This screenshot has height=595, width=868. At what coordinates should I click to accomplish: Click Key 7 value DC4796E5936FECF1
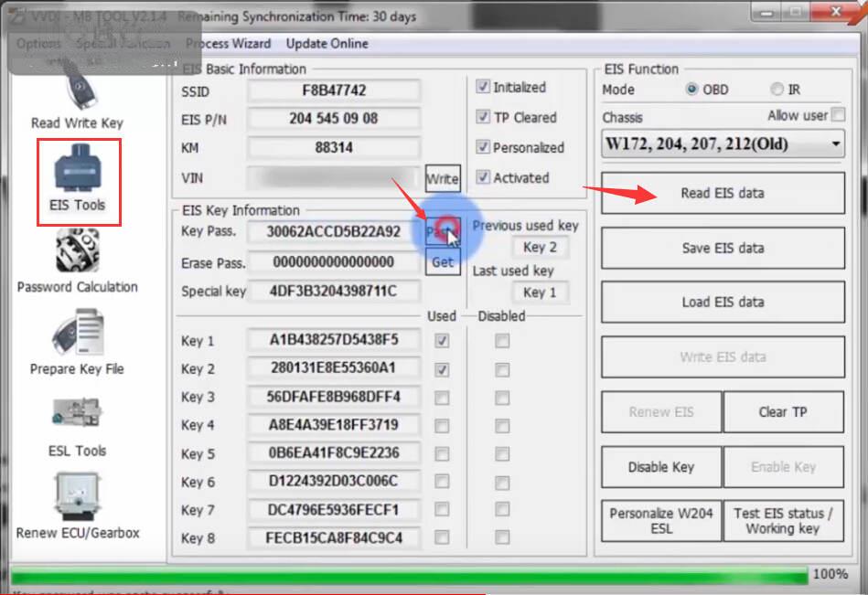pos(334,509)
